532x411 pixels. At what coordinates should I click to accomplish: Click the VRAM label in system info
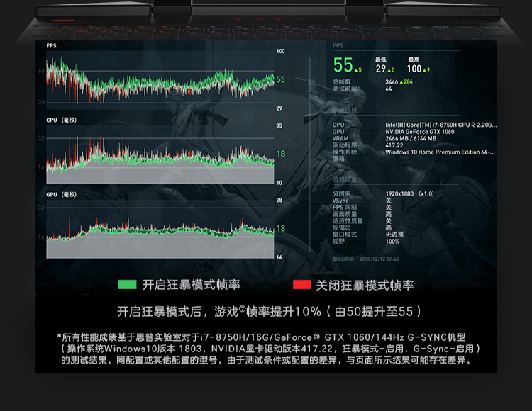[x=340, y=139]
